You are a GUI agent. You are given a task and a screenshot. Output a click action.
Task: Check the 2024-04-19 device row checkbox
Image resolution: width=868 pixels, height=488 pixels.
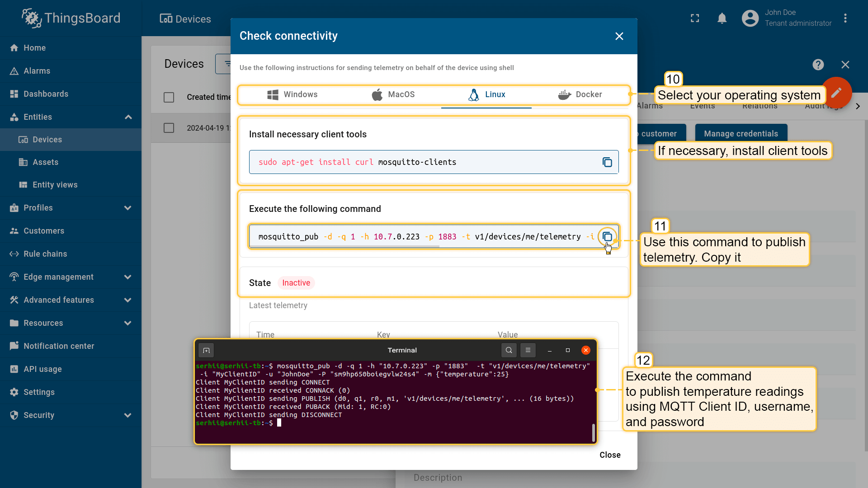(169, 128)
